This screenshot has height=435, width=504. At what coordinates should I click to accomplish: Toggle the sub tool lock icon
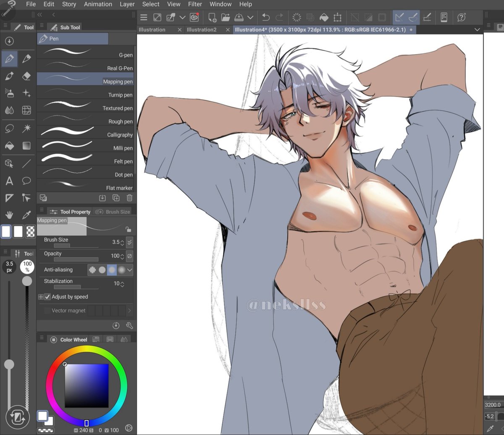128,229
